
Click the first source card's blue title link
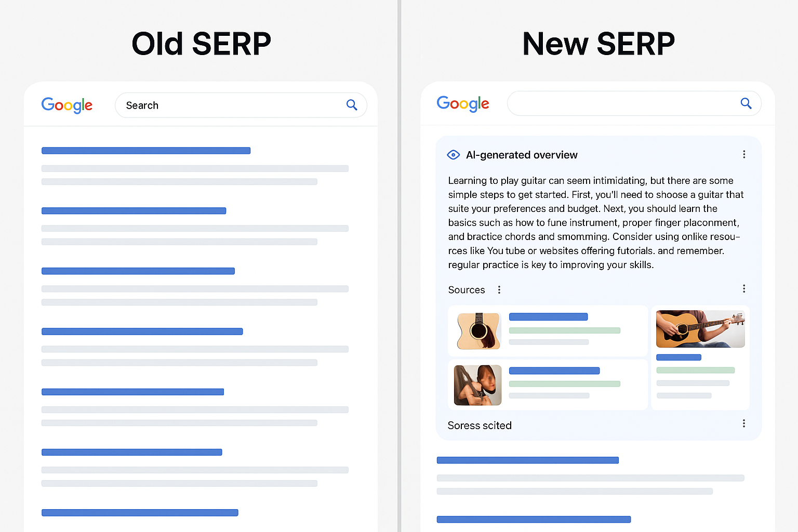[x=549, y=317]
